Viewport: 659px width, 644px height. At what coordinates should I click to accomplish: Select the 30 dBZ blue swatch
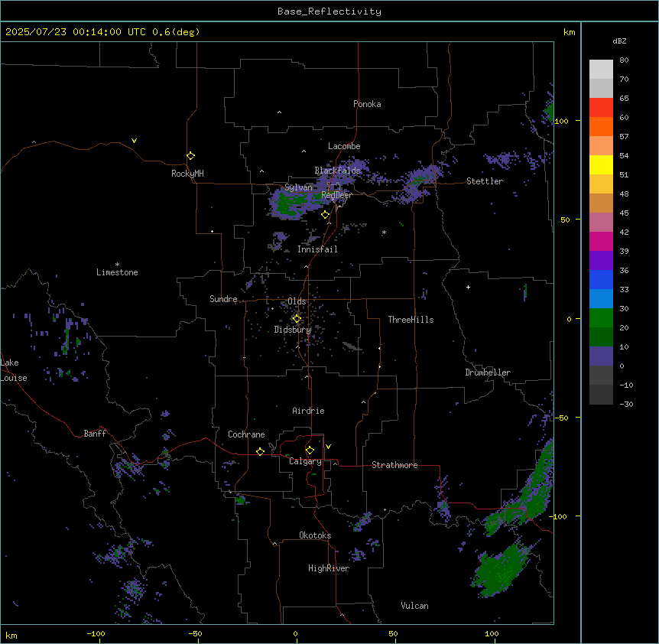(x=601, y=299)
